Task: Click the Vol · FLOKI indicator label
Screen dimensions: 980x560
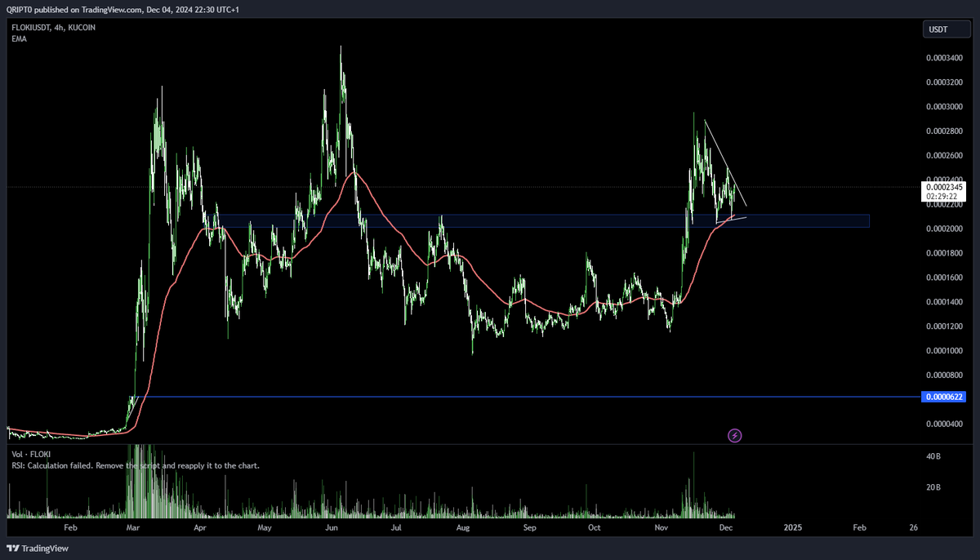Action: pos(29,454)
